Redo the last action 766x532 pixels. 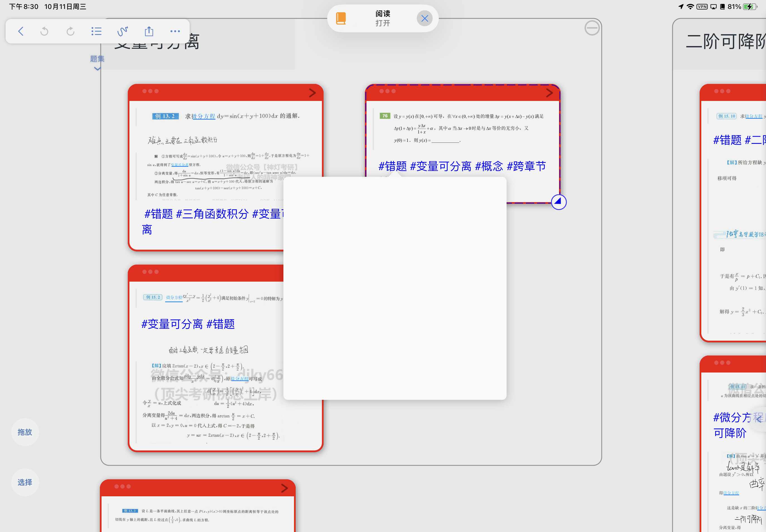pyautogui.click(x=70, y=31)
